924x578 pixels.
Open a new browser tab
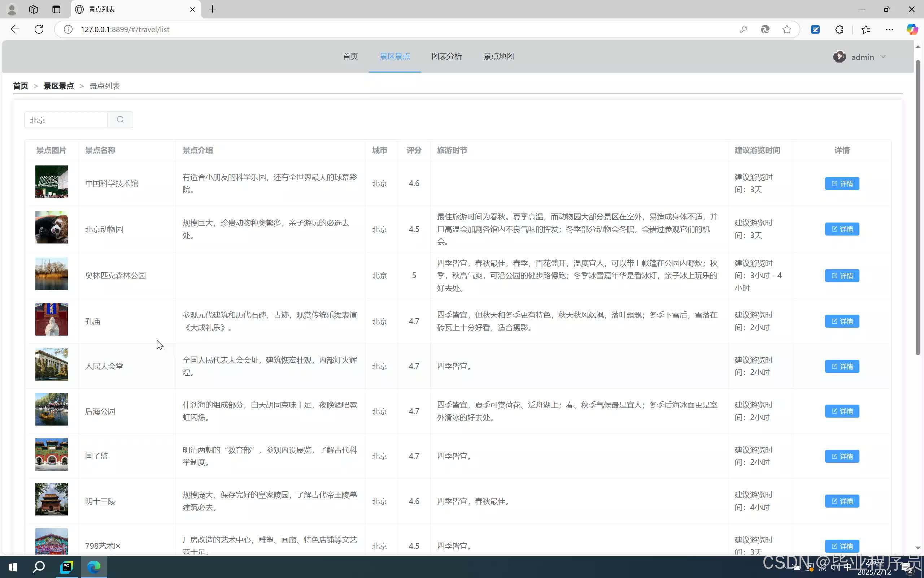click(213, 9)
